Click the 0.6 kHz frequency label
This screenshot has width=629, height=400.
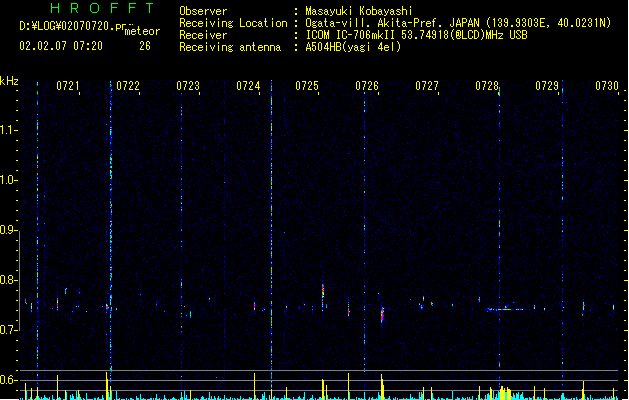pos(8,380)
